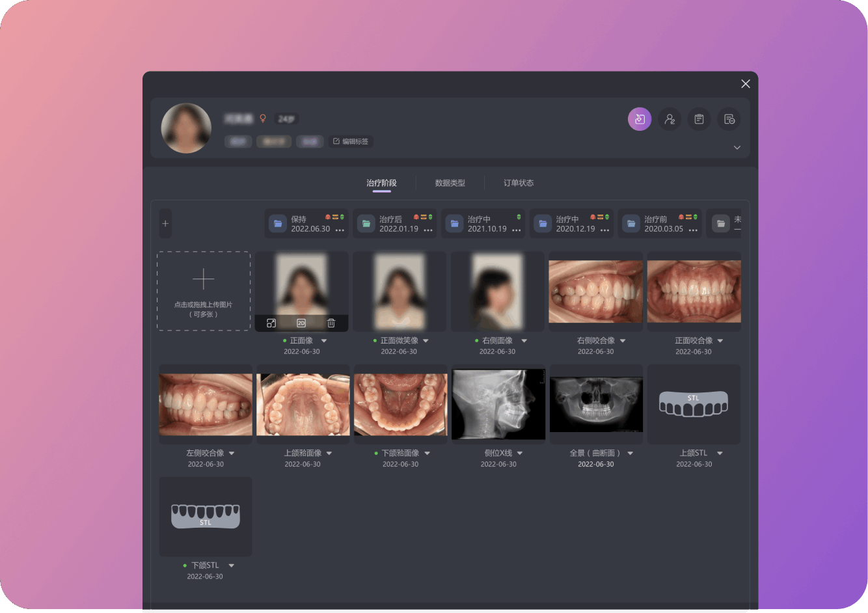868x613 pixels.
Task: Enlarge the 正面像 photo with expand icon
Action: click(271, 323)
